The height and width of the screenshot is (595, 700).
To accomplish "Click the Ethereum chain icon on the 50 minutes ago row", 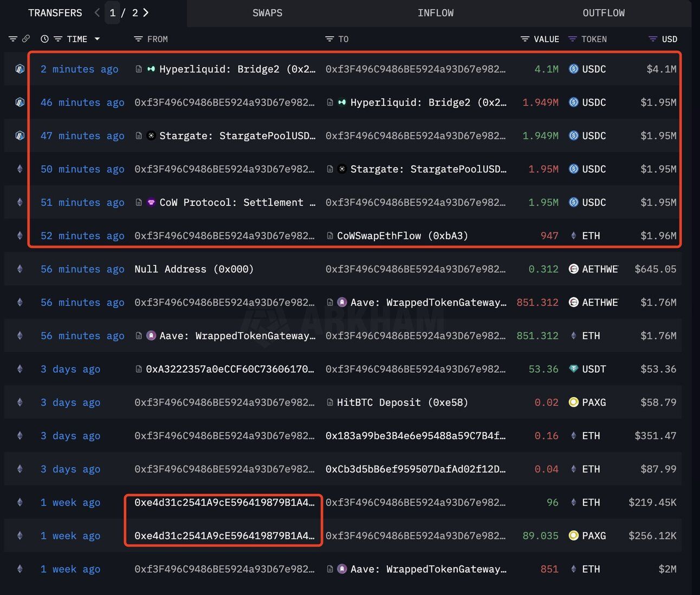I will 20,169.
